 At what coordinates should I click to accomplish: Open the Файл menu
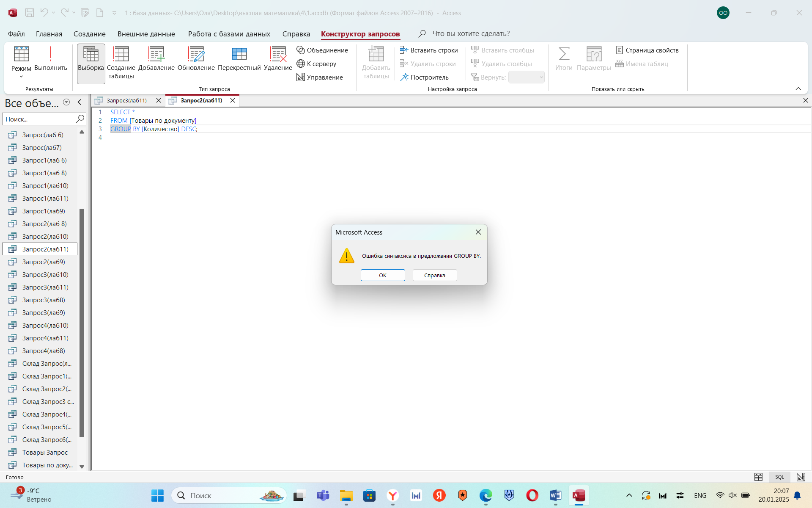pyautogui.click(x=16, y=34)
